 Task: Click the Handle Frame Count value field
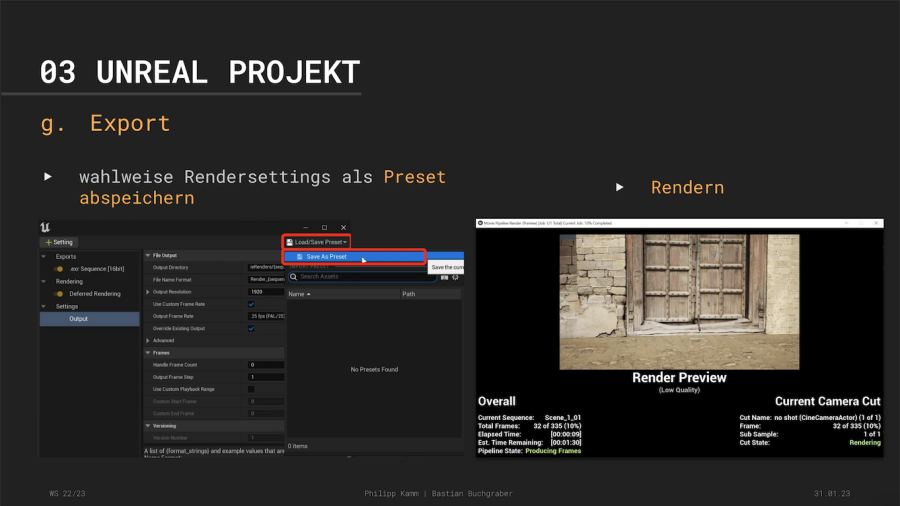(x=266, y=365)
